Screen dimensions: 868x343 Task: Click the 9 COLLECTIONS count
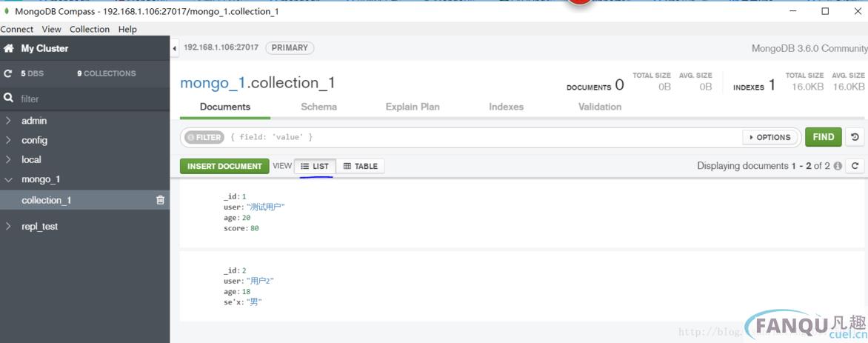click(x=107, y=73)
